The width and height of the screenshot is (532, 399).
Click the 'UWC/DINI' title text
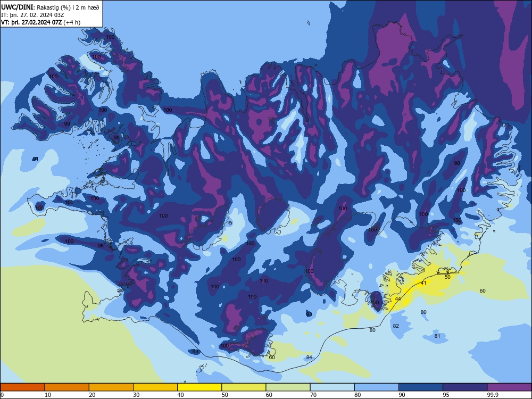[x=17, y=7]
